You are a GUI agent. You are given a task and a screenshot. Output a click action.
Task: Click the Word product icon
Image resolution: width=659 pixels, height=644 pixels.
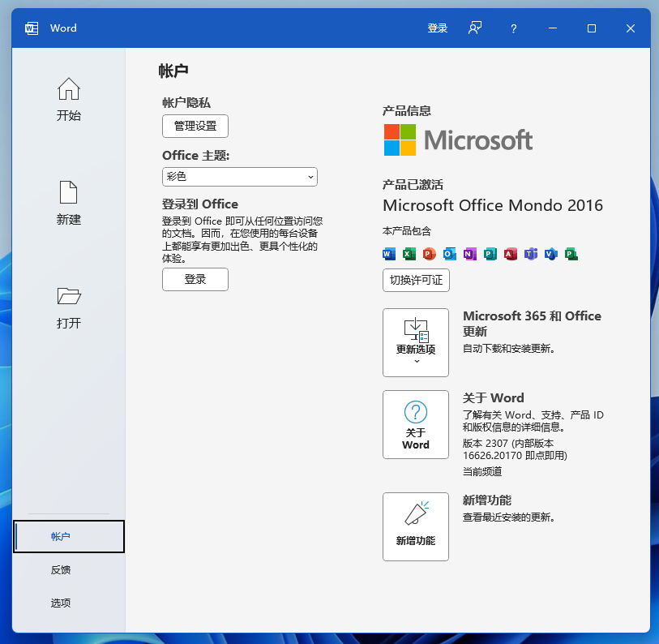(389, 254)
